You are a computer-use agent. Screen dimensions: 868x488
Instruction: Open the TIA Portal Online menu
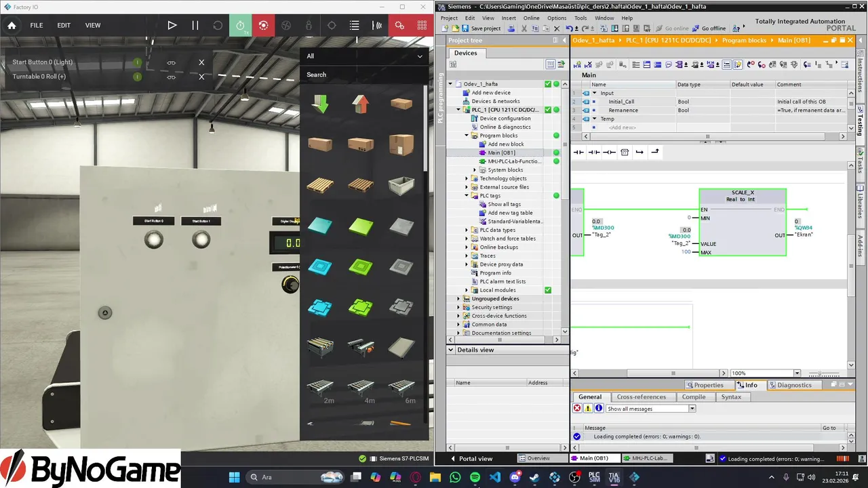click(x=531, y=18)
